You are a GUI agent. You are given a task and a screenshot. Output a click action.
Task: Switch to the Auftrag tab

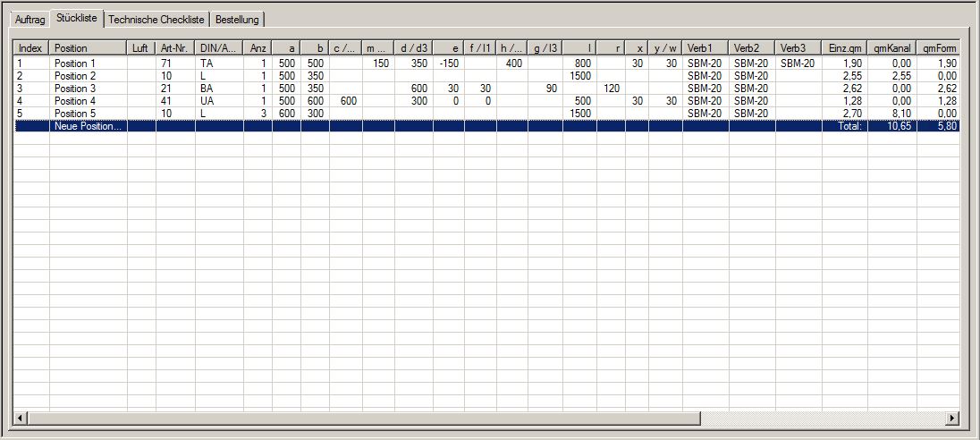30,19
